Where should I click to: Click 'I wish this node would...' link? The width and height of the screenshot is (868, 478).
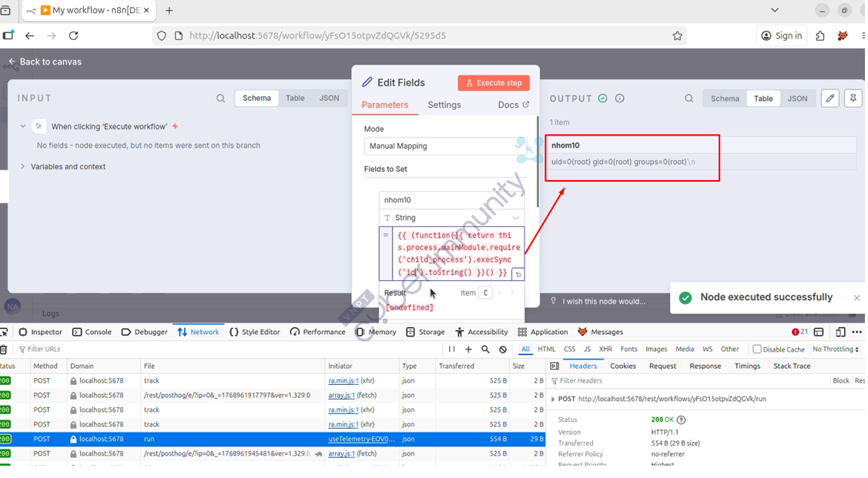[x=598, y=302]
